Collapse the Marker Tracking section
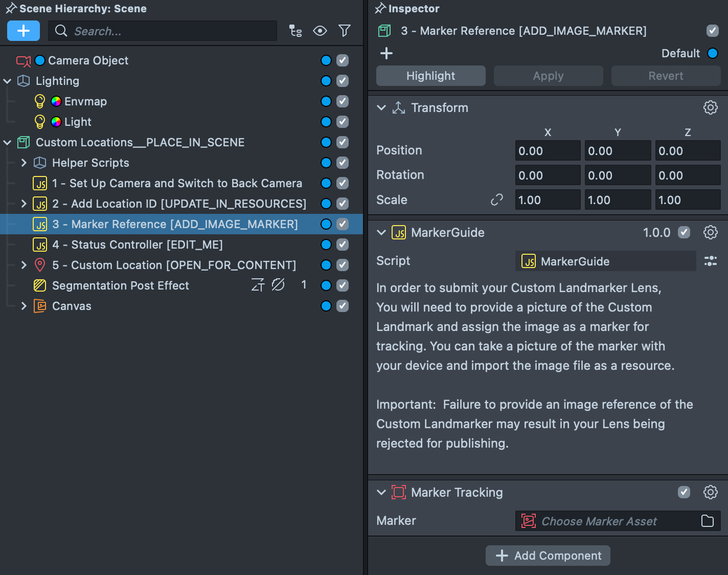The width and height of the screenshot is (728, 575). click(381, 492)
